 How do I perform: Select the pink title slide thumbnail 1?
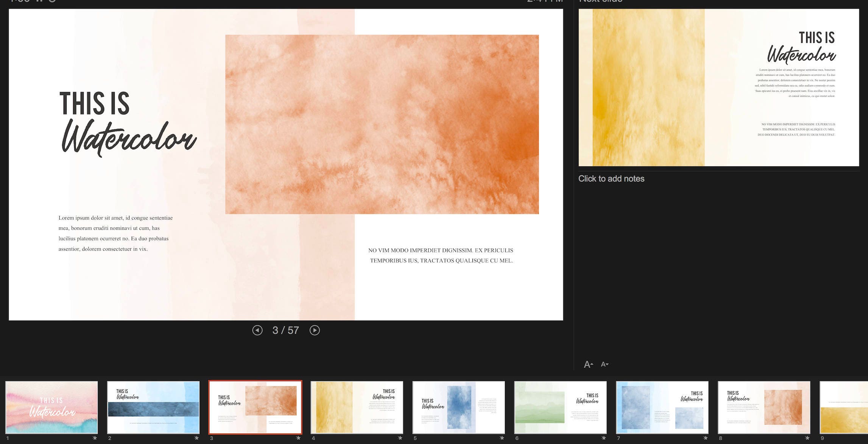coord(53,408)
